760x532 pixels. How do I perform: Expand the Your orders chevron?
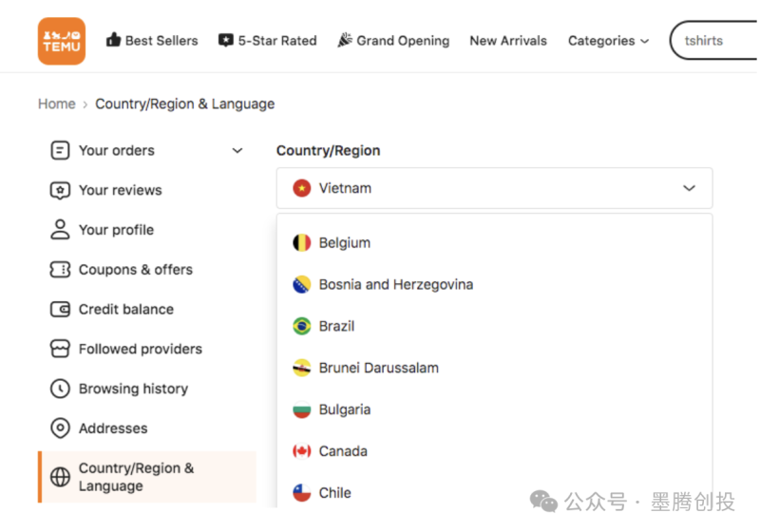pyautogui.click(x=237, y=150)
